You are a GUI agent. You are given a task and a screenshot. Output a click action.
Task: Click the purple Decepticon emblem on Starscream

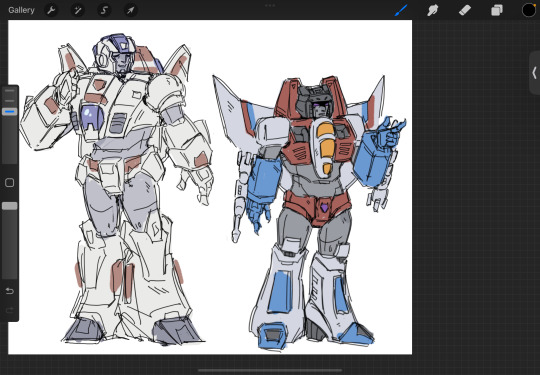point(324,207)
